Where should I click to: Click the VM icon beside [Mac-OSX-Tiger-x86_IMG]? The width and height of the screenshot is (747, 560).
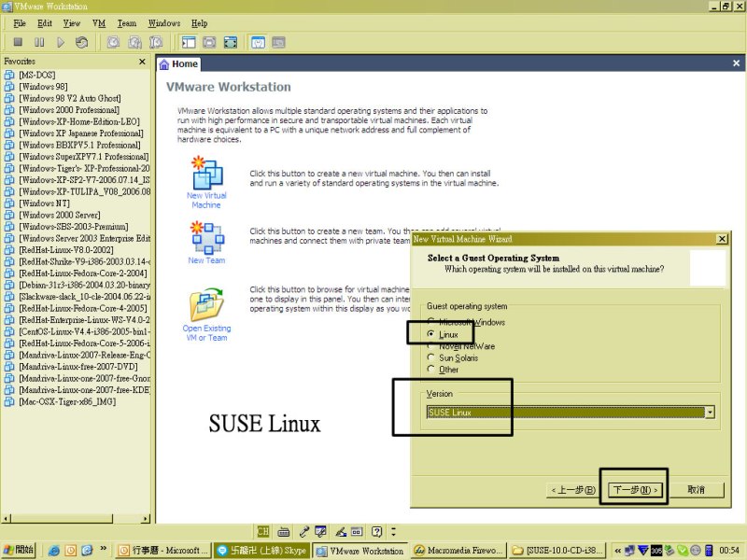(9, 401)
